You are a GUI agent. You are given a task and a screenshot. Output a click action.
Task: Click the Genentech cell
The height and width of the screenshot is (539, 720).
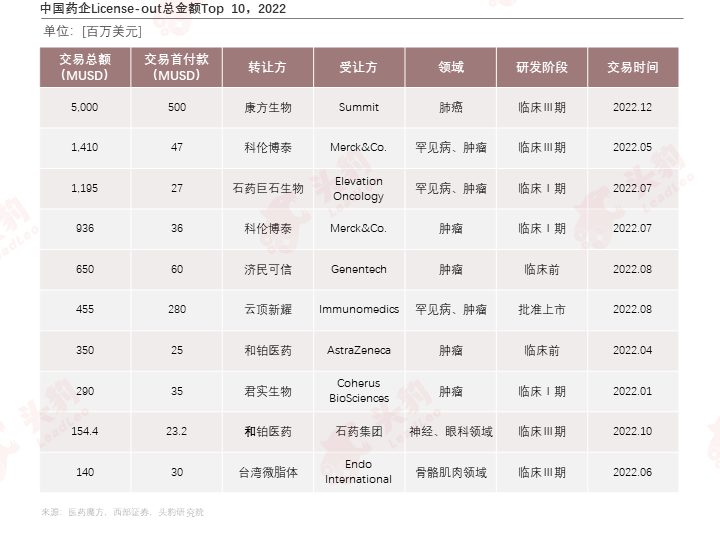click(x=359, y=269)
